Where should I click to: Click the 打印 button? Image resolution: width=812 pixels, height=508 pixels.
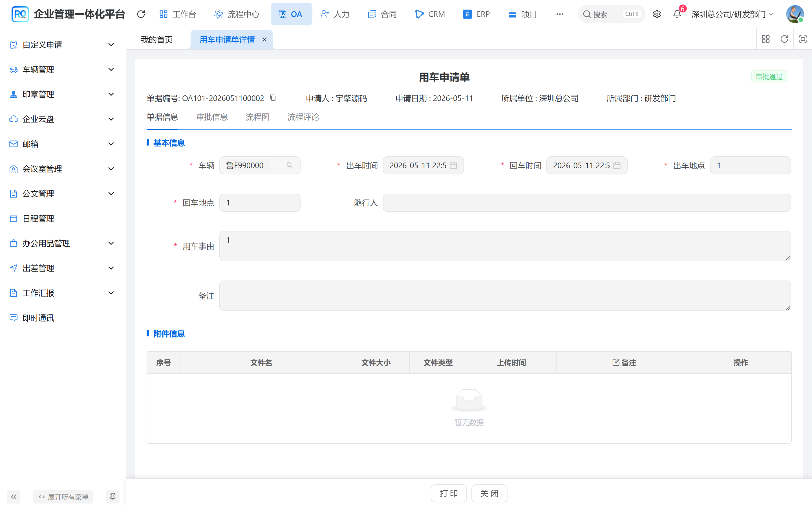point(449,493)
